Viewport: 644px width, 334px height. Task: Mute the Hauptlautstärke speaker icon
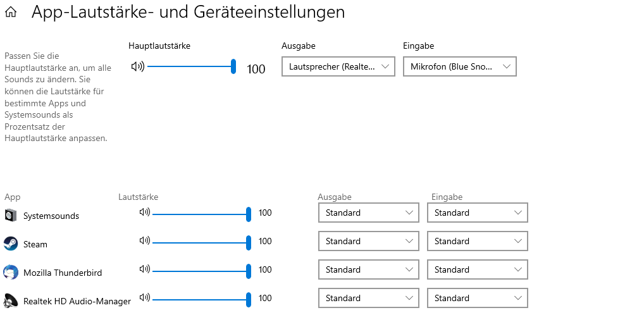pyautogui.click(x=137, y=66)
